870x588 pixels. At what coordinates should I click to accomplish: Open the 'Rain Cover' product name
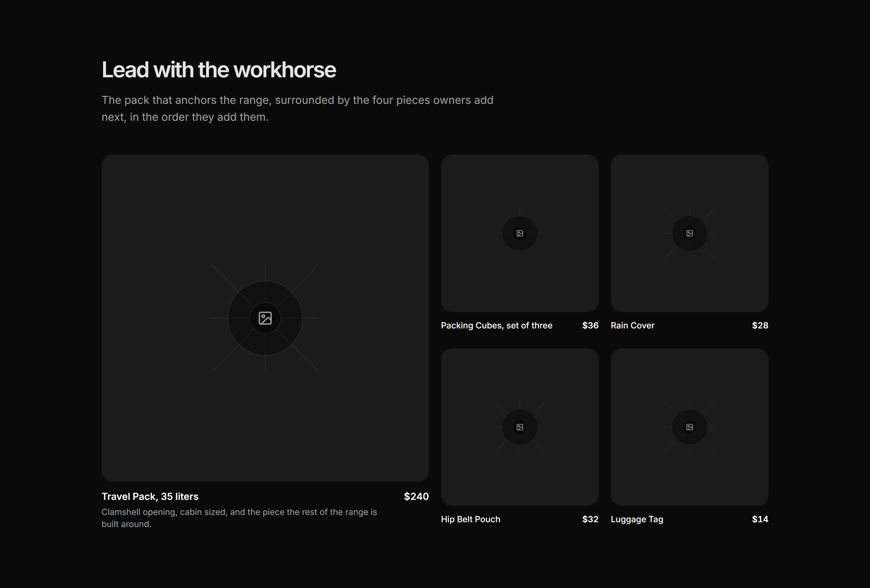[633, 325]
